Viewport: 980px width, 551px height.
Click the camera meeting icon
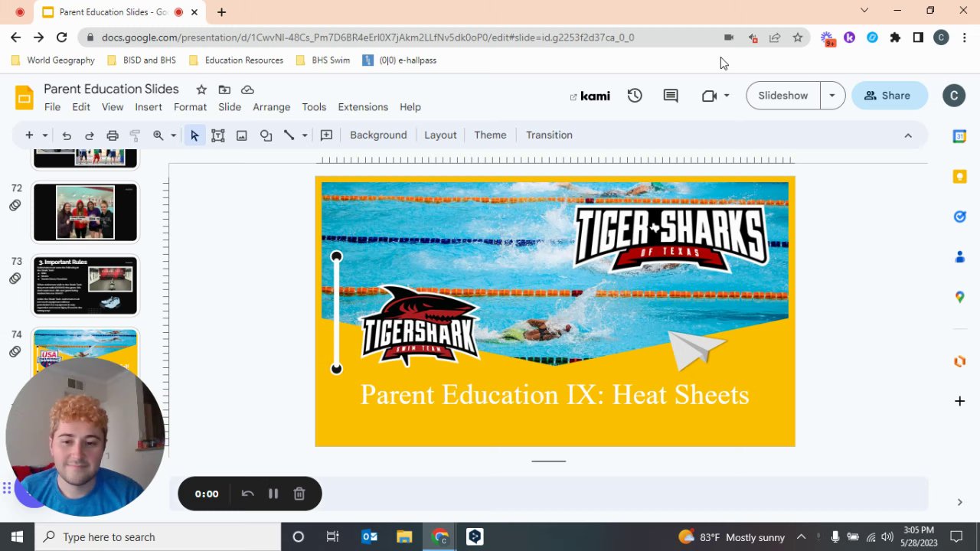[709, 96]
